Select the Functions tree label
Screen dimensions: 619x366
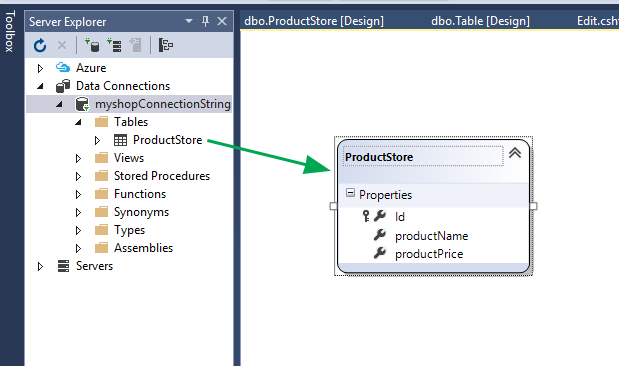[140, 194]
